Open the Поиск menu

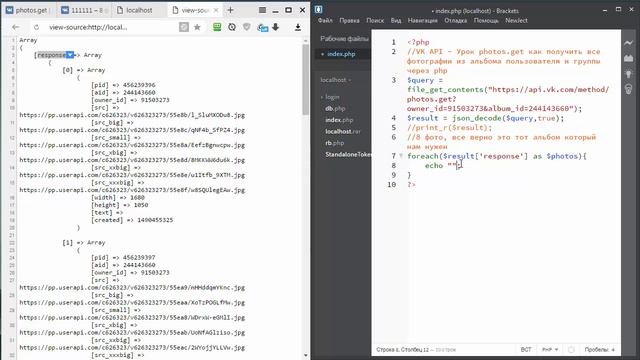pos(375,20)
